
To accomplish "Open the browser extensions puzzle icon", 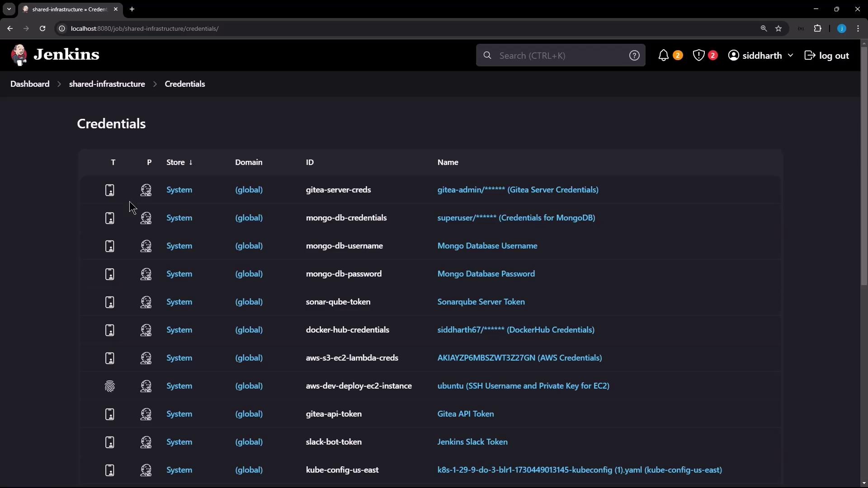I will [818, 28].
